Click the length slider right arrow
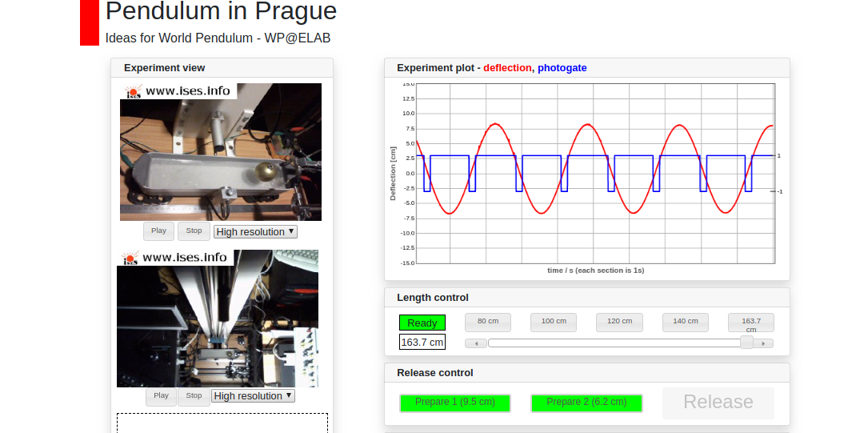 tap(763, 343)
